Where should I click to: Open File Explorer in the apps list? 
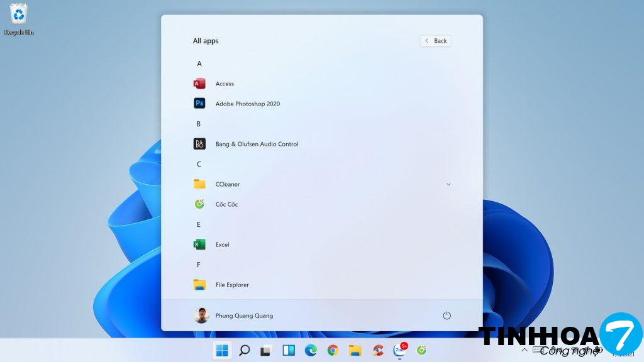(231, 285)
